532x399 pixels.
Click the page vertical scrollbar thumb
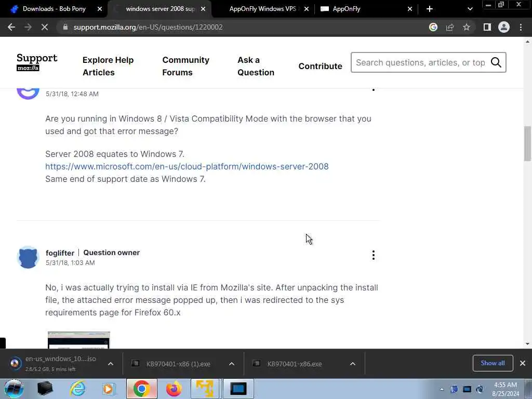527,143
